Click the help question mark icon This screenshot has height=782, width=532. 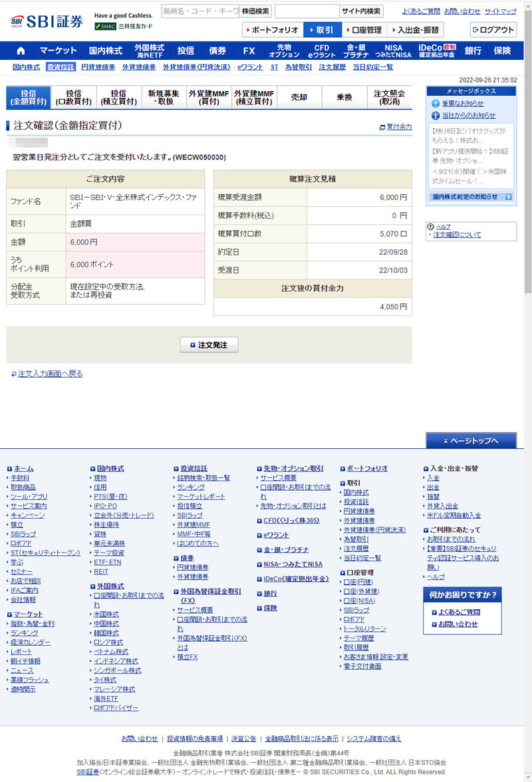(430, 226)
